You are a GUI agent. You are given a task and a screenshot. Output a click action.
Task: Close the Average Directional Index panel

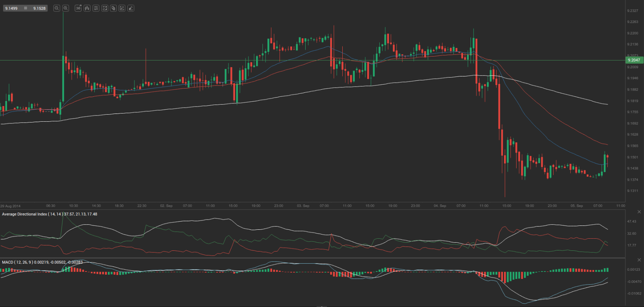(639, 212)
